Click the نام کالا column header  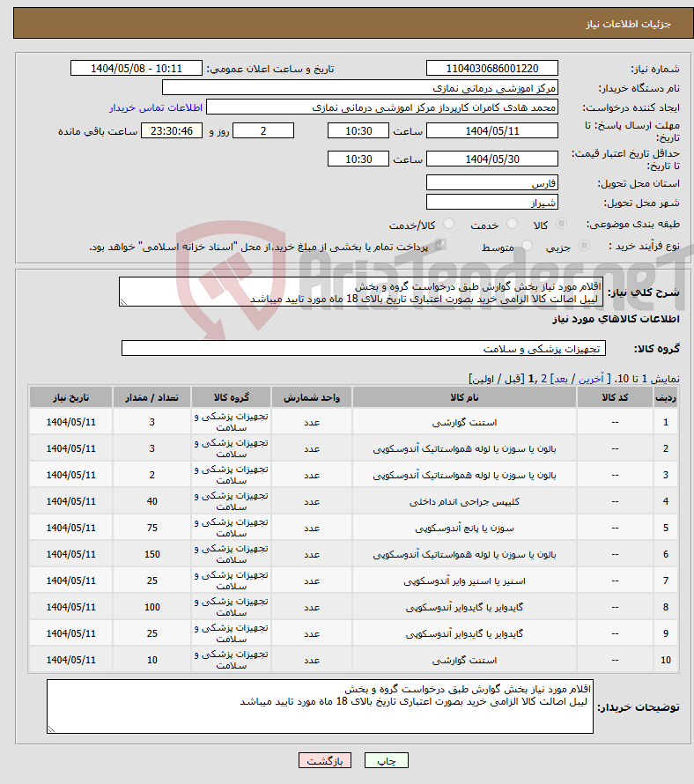point(464,397)
